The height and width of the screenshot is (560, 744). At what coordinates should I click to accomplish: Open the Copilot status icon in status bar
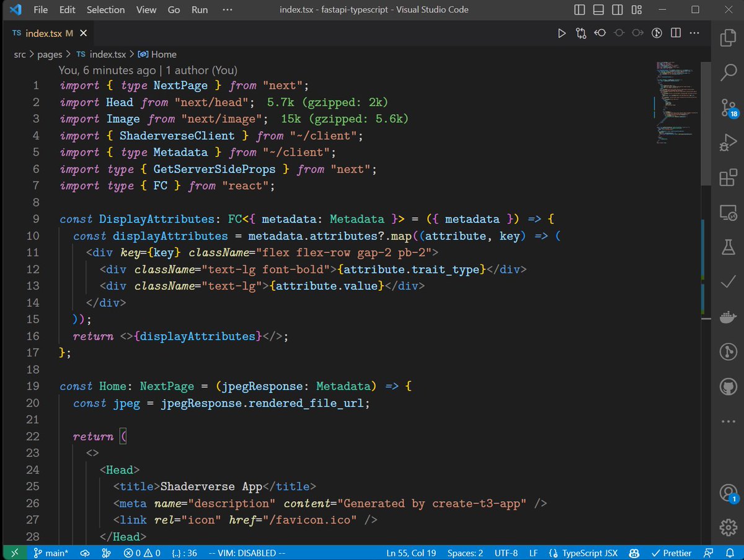coord(634,553)
